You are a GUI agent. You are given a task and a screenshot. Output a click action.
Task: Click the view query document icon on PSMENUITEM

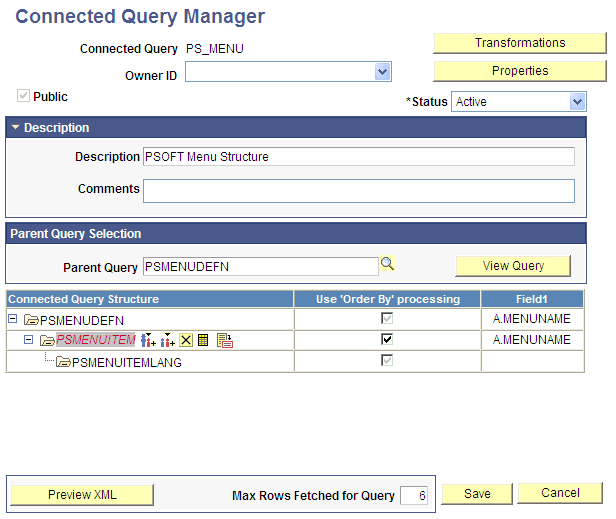point(225,340)
